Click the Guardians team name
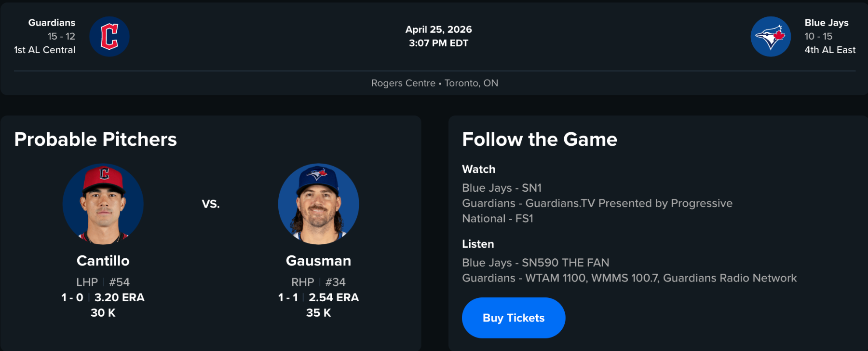The height and width of the screenshot is (351, 868). pos(52,23)
